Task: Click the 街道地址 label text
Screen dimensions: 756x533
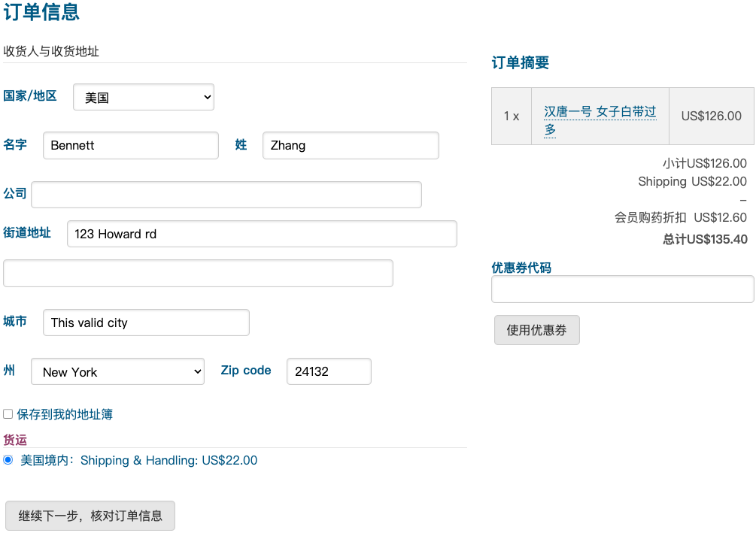Action: tap(27, 233)
